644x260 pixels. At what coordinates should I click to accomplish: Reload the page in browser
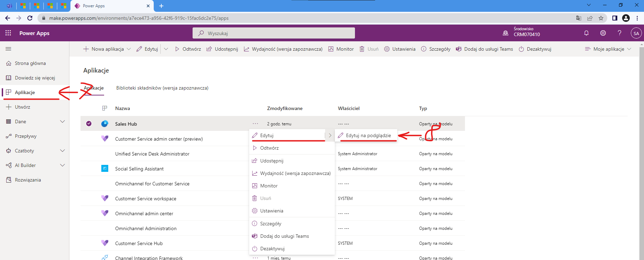[x=30, y=18]
